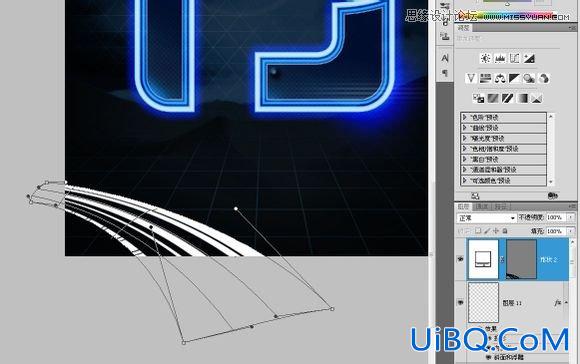Select the Photo Filter adjustment icon

coord(529,78)
